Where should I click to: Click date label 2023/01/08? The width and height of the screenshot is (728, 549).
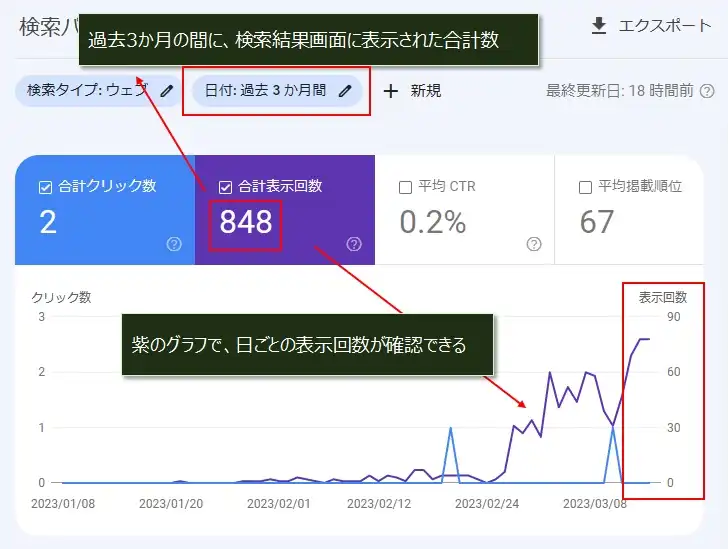point(63,504)
